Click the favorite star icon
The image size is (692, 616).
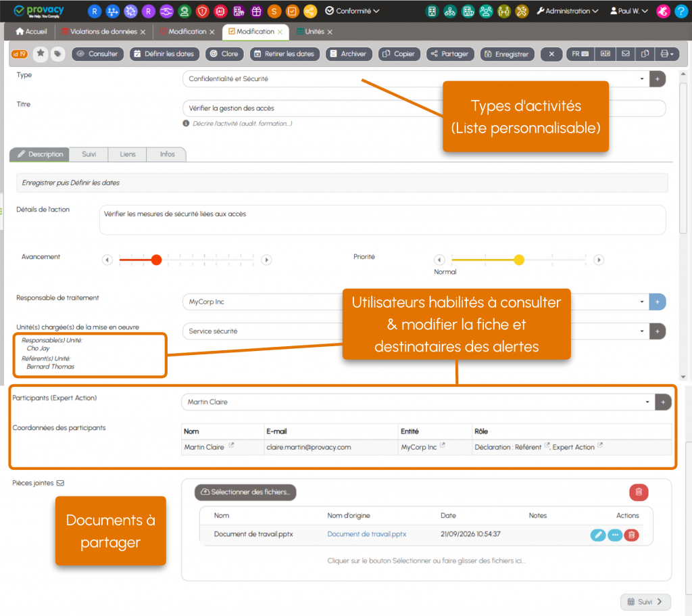[x=41, y=53]
